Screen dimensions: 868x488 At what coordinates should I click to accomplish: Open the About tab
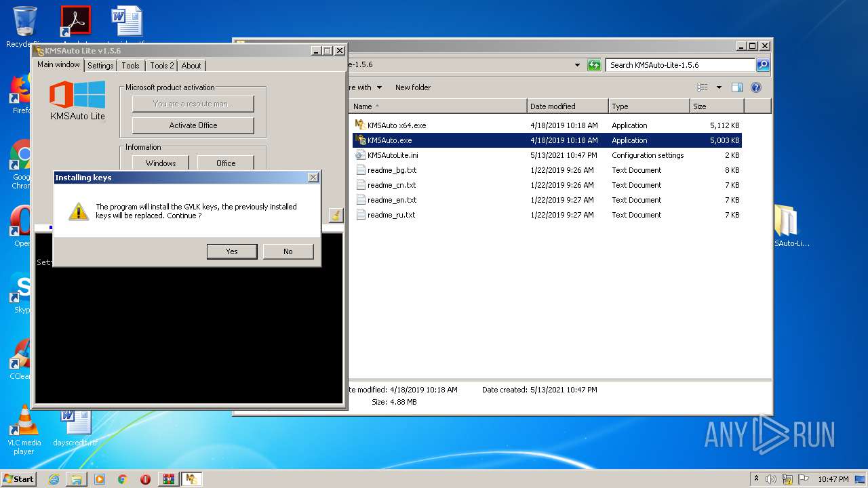191,66
